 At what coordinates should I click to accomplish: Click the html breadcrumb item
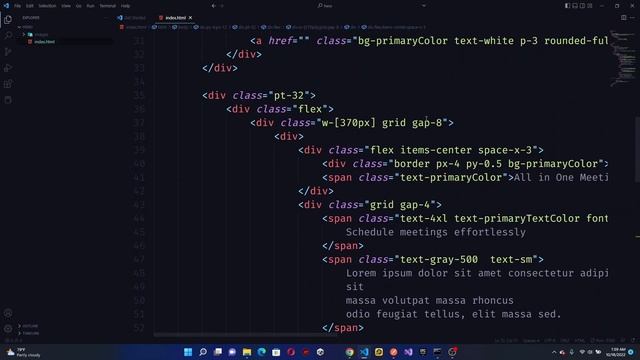(160, 27)
